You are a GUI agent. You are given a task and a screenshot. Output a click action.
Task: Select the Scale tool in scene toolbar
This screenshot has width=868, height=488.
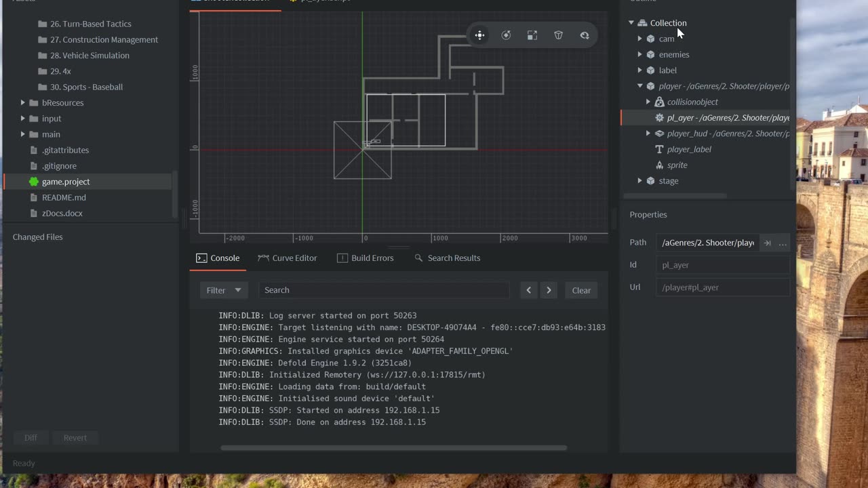pos(532,35)
